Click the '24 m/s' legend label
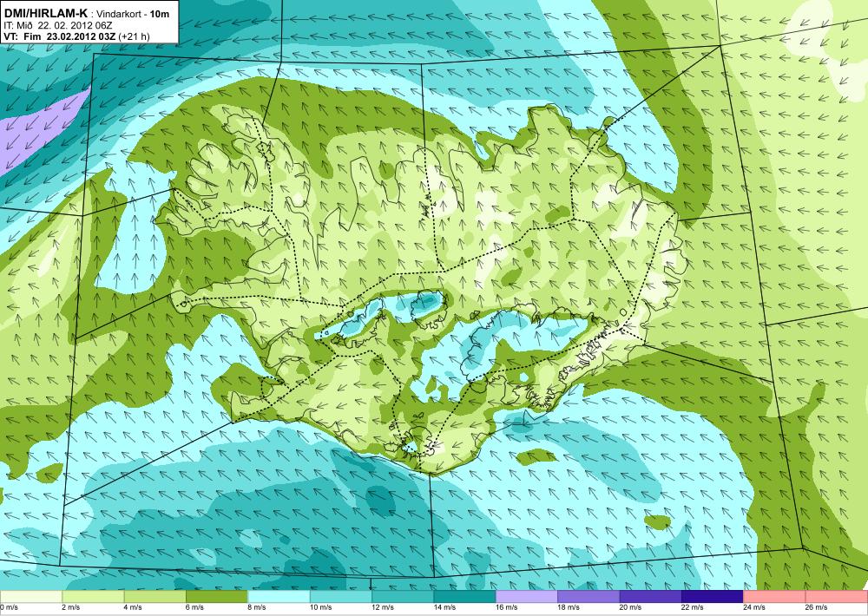868x616 pixels. point(755,607)
